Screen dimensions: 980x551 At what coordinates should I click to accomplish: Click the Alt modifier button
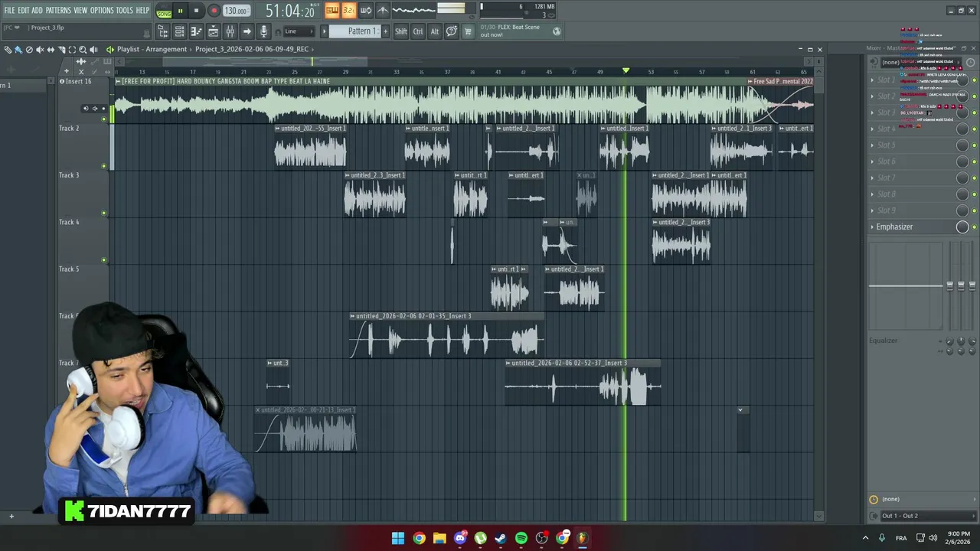(435, 31)
